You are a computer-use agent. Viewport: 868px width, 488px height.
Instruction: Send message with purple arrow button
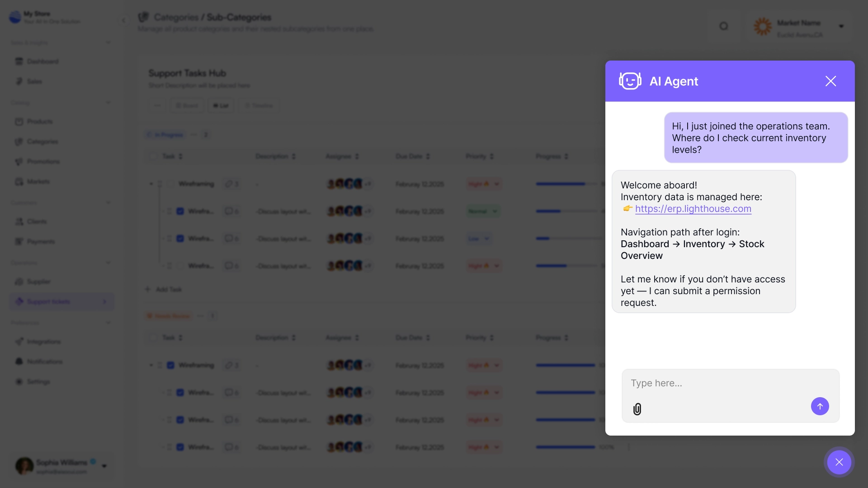tap(820, 406)
